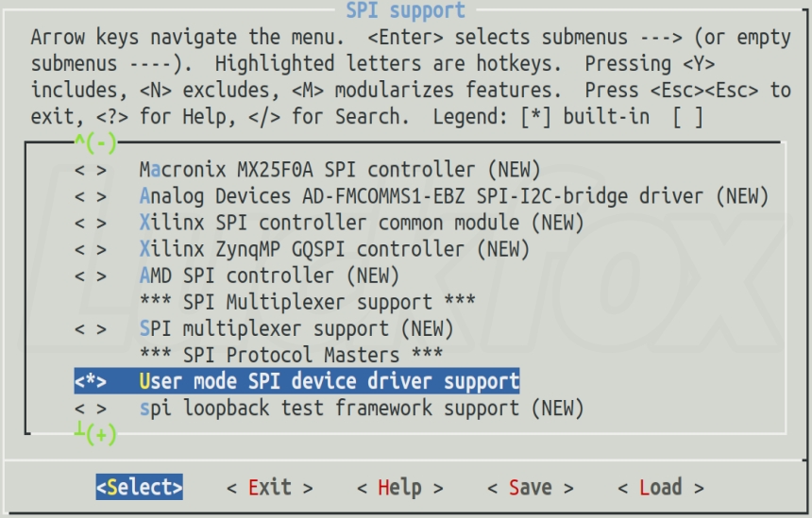Toggle the Macronix MX25F0A SPI controller checkbox
Screen dimensions: 812x518
[x=91, y=170]
